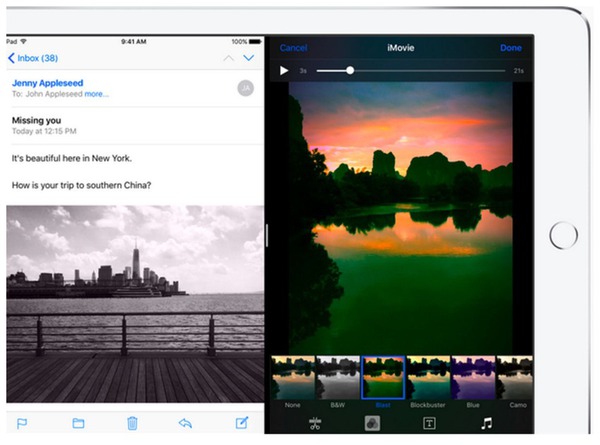Show the next message with down chevron
This screenshot has height=445, width=600.
(249, 58)
